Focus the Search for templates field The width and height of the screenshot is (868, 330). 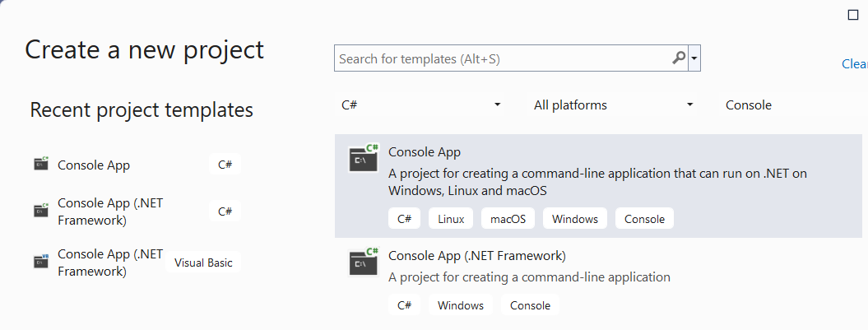point(511,58)
